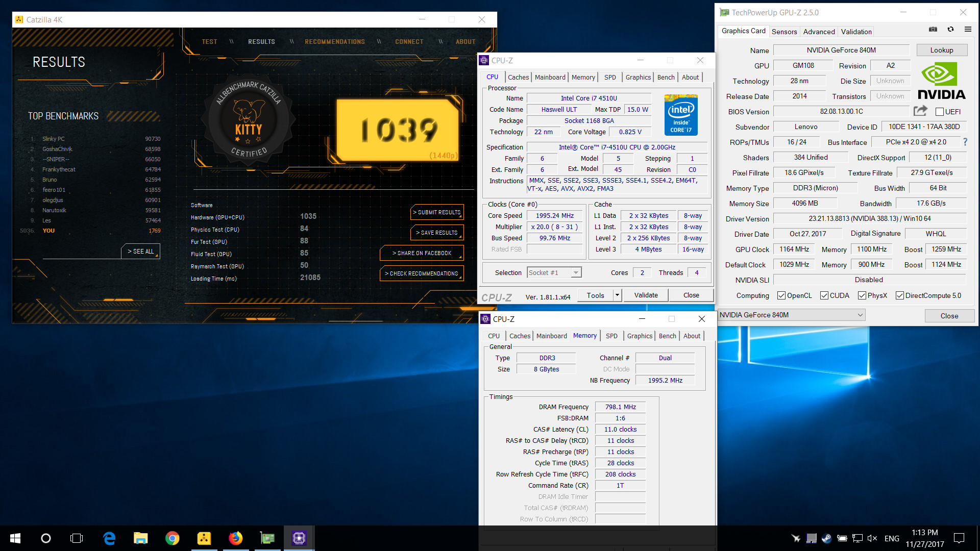The image size is (980, 551).
Task: Open the CPU-Z Tools dropdown arrow
Action: point(617,295)
